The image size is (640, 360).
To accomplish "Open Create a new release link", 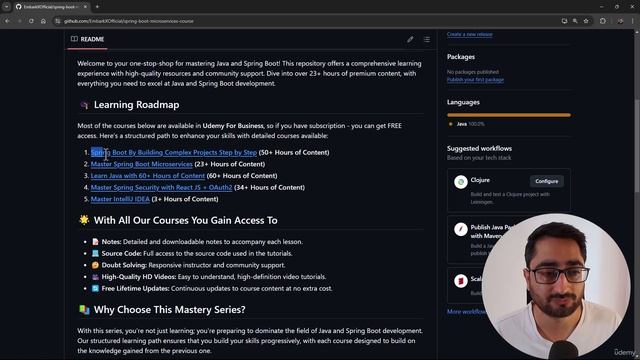I will (x=469, y=34).
